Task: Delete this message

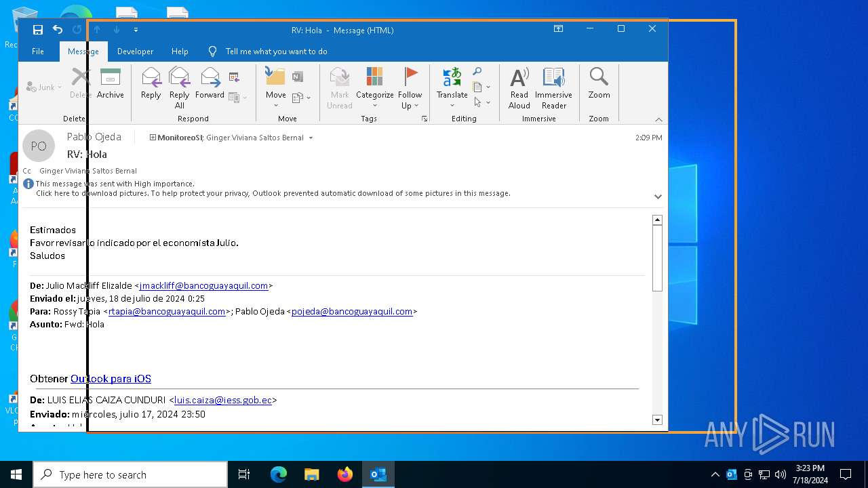Action: [81, 84]
